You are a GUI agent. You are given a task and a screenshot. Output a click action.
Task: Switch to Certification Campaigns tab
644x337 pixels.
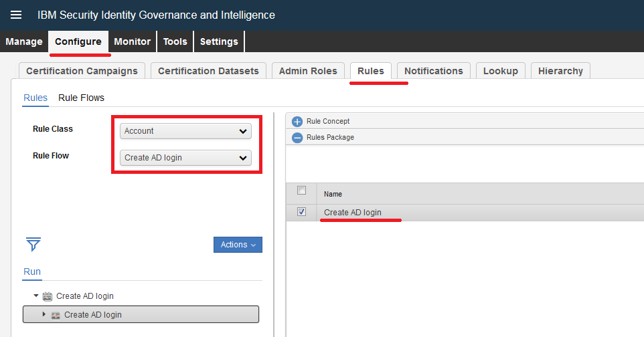82,71
